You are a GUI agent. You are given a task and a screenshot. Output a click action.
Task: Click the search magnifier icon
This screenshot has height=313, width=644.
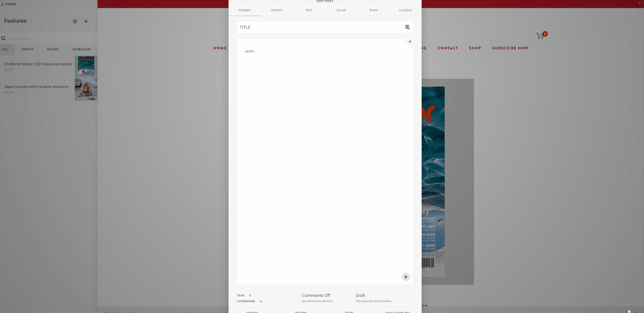(x=3, y=38)
